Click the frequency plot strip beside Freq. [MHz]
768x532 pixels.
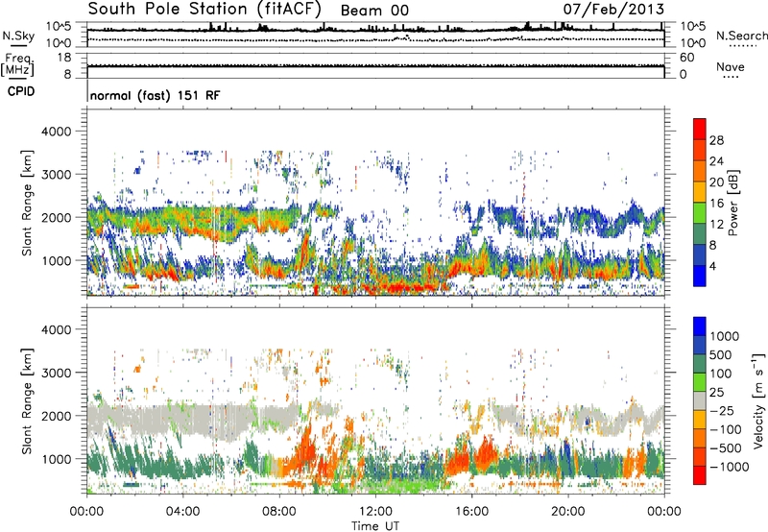375,65
